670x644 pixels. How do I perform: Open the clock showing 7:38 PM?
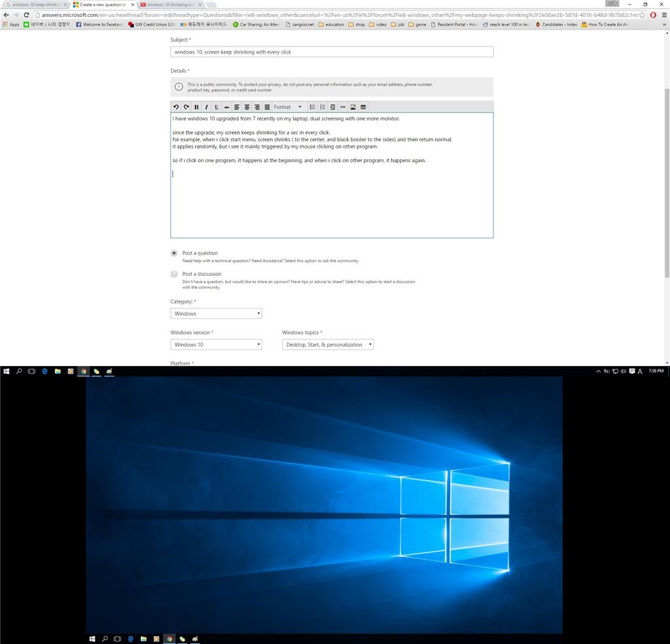656,371
